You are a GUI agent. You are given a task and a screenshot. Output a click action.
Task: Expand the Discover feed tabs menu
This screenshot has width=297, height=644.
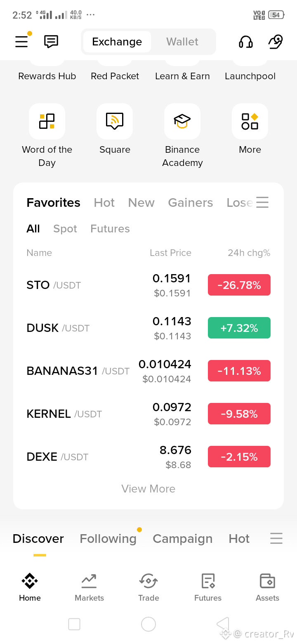276,538
